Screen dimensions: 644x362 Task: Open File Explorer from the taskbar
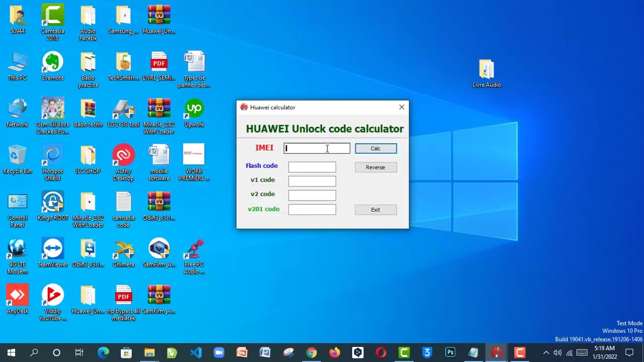[x=149, y=352]
